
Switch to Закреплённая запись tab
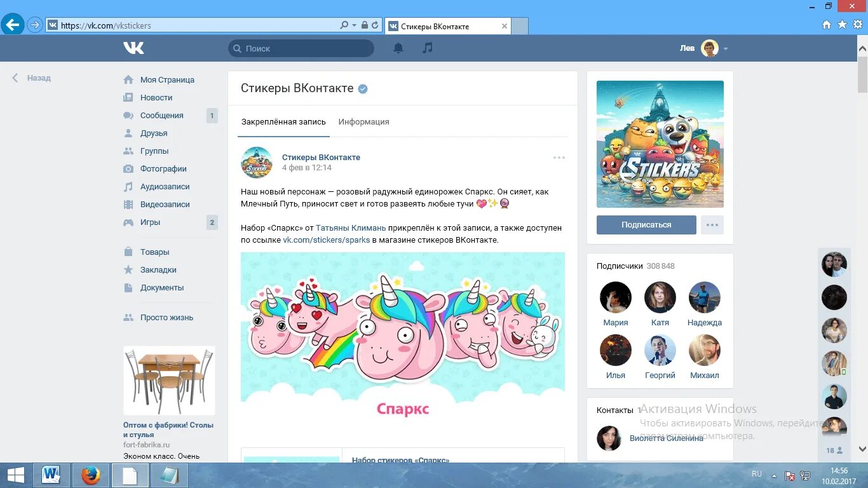(x=283, y=122)
